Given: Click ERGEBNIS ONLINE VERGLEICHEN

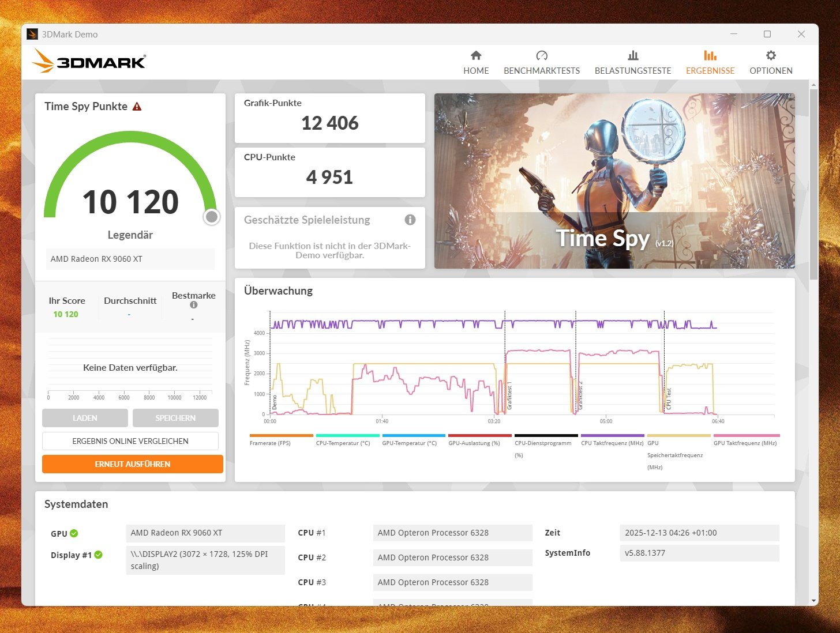Looking at the screenshot, I should [130, 441].
